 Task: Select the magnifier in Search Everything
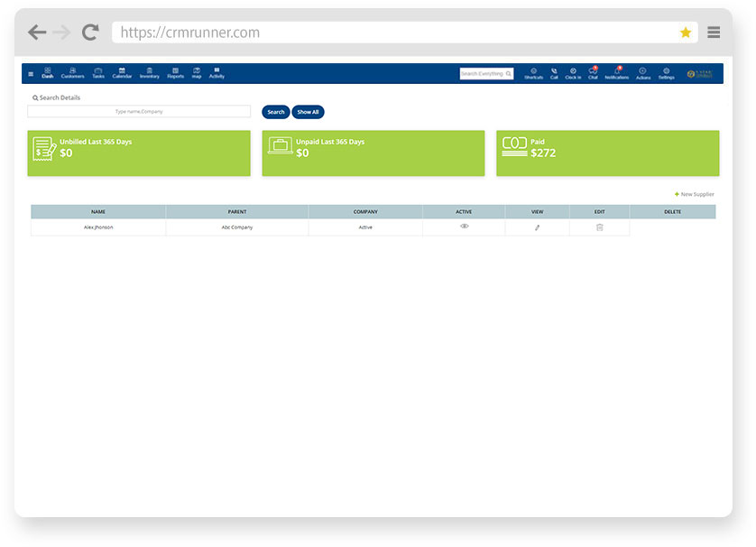(508, 74)
